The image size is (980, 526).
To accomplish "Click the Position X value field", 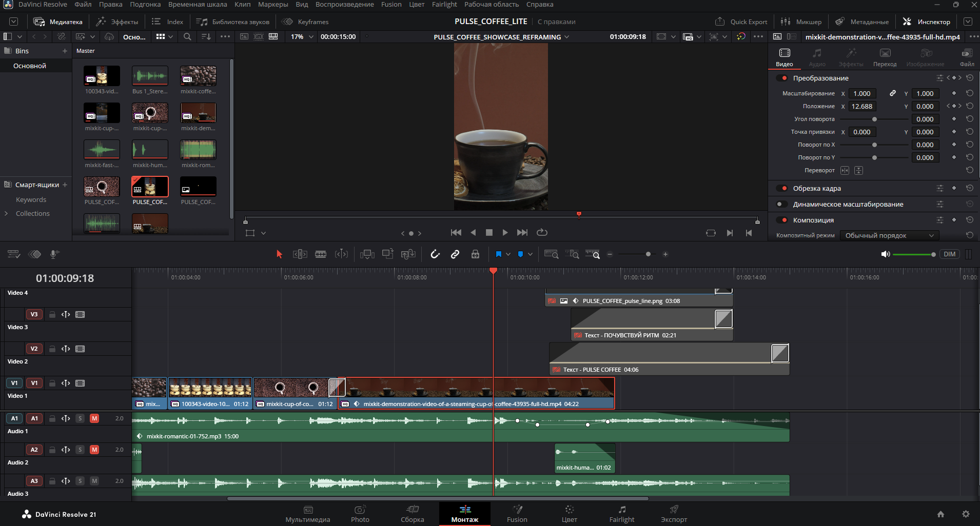I will coord(862,106).
